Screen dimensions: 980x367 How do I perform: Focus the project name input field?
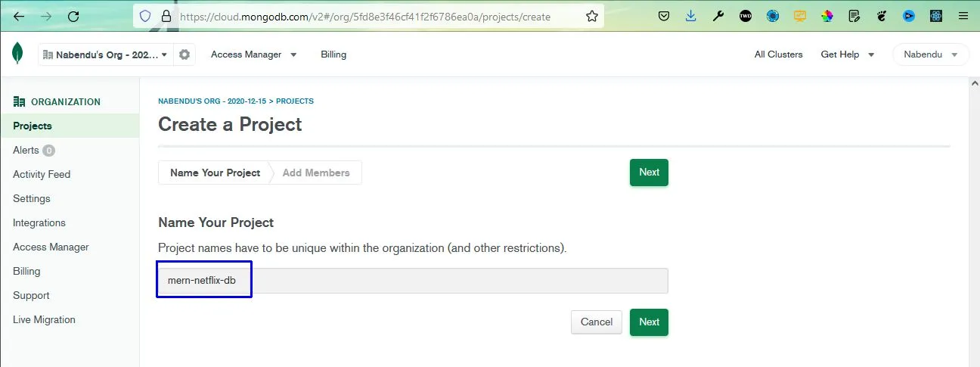click(413, 281)
